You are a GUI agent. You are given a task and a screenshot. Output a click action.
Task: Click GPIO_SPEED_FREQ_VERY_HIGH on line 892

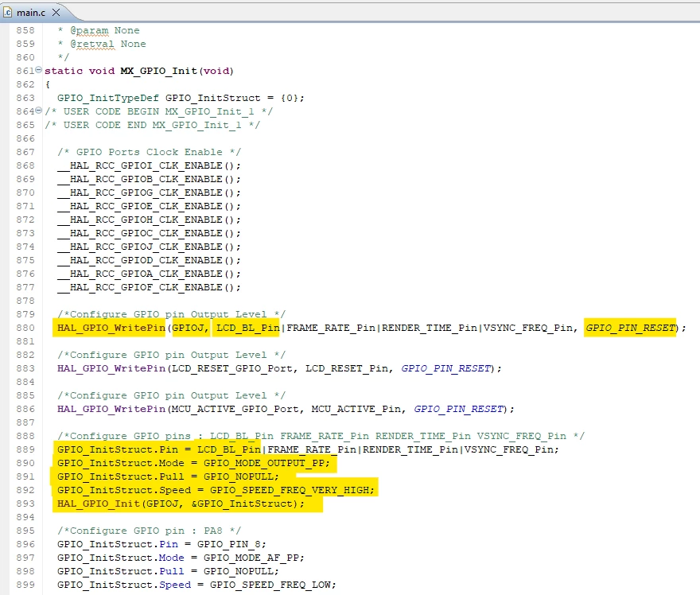coord(290,490)
